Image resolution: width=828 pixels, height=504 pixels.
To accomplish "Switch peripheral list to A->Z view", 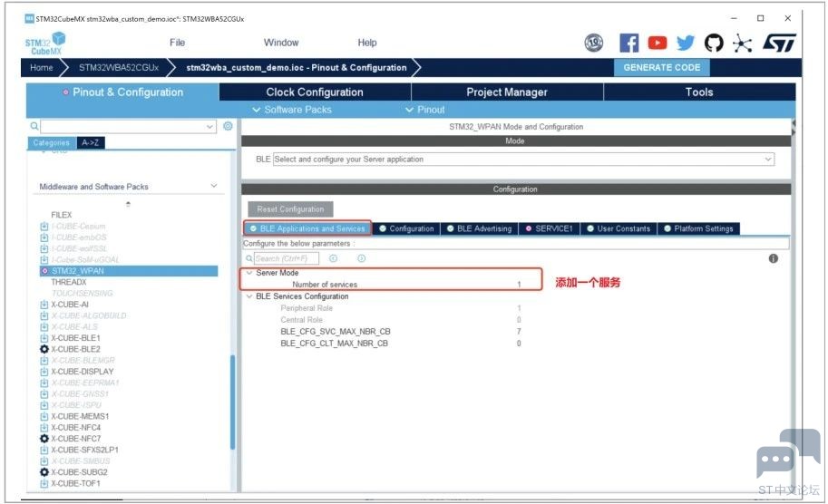I will 91,142.
